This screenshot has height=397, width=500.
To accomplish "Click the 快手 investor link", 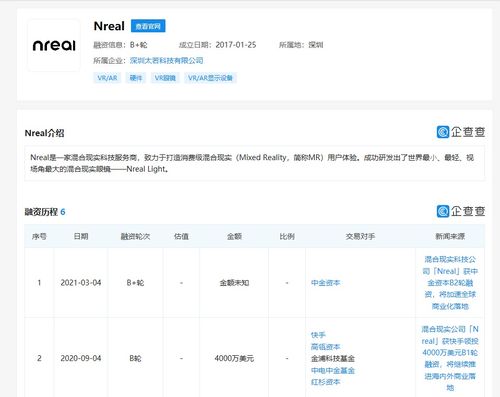I will [x=318, y=335].
